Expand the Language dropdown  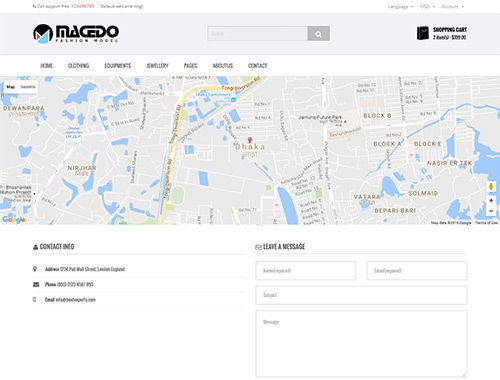(x=400, y=7)
